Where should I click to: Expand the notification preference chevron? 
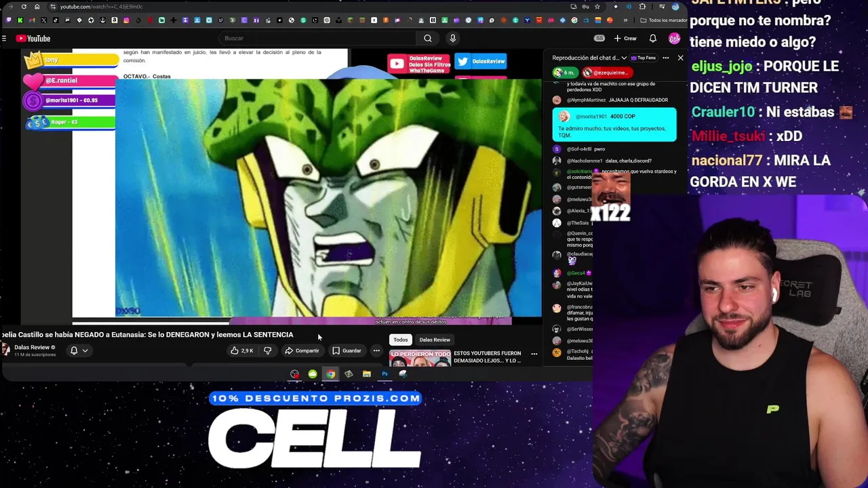coord(85,351)
